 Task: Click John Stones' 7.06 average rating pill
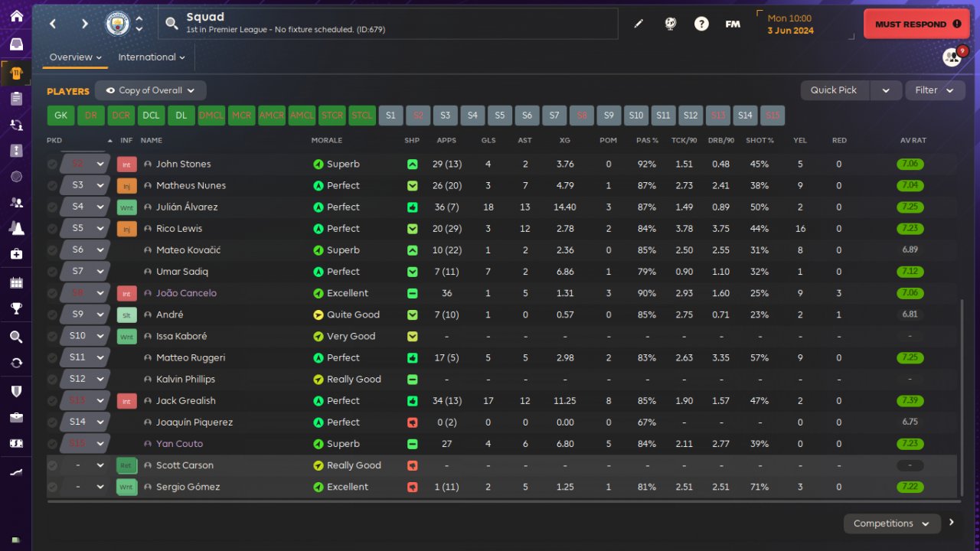click(x=910, y=165)
